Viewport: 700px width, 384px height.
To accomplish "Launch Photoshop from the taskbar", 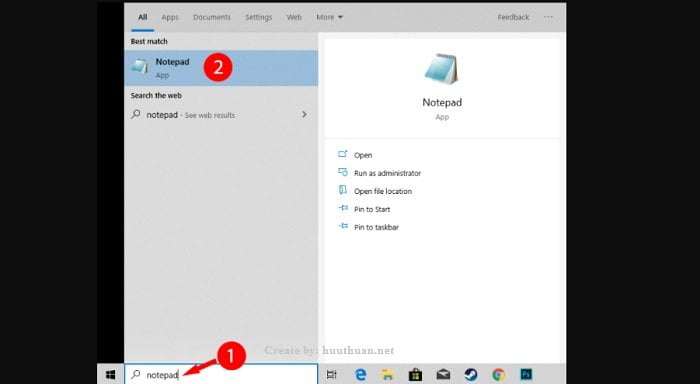I will coord(526,375).
